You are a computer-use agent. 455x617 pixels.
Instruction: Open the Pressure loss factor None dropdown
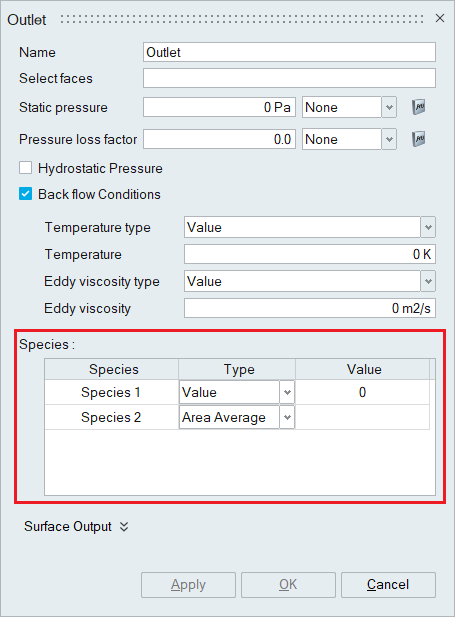coord(349,139)
